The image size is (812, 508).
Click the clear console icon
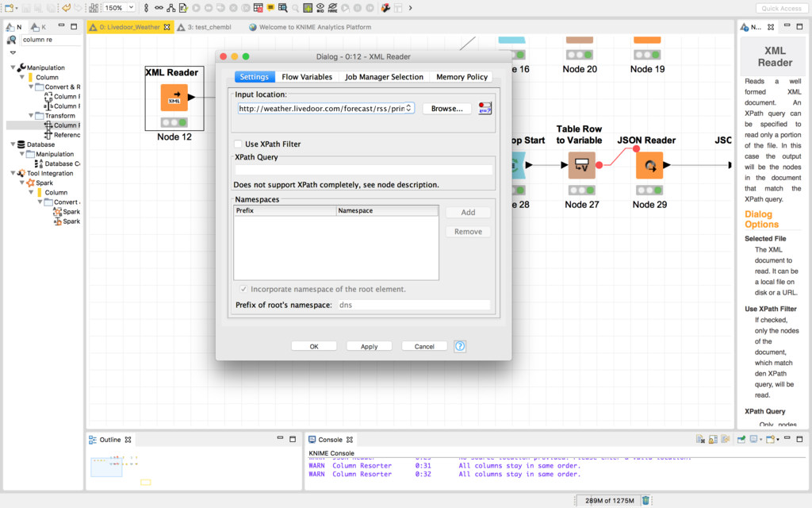tap(701, 440)
